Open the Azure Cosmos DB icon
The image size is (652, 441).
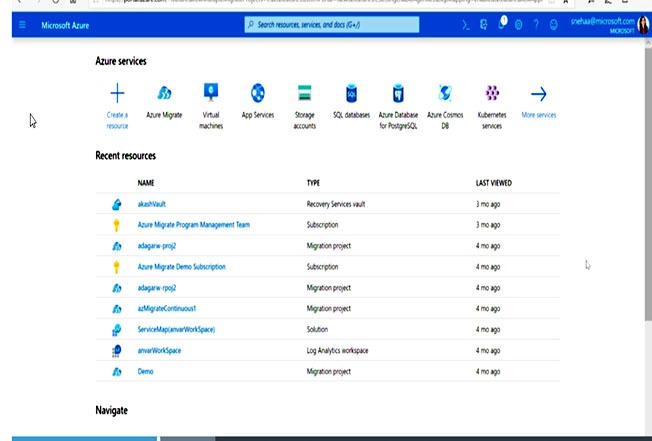445,93
